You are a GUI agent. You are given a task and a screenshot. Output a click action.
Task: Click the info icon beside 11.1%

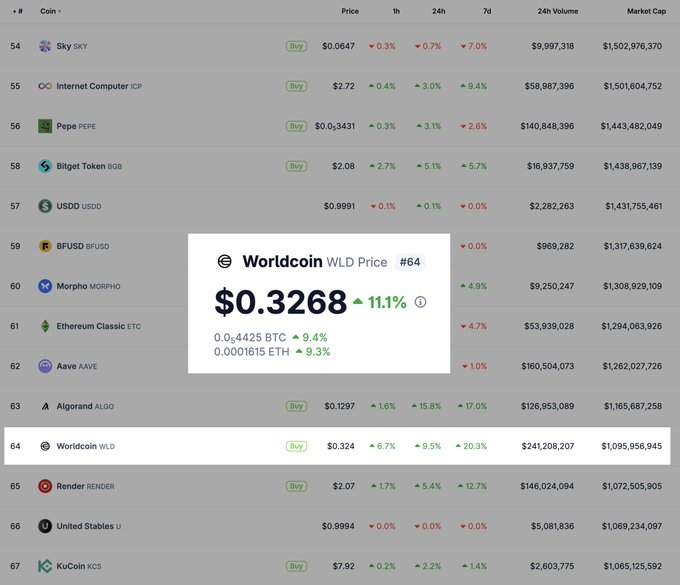point(420,302)
